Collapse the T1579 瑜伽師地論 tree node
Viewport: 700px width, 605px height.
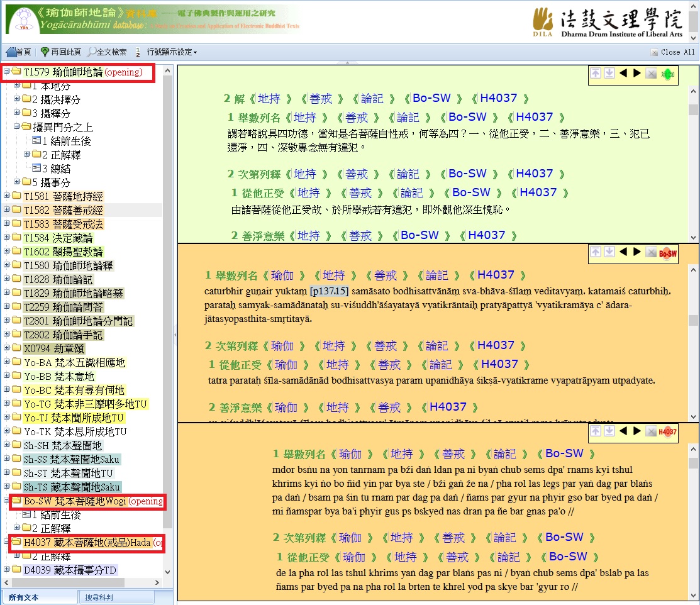[x=6, y=72]
